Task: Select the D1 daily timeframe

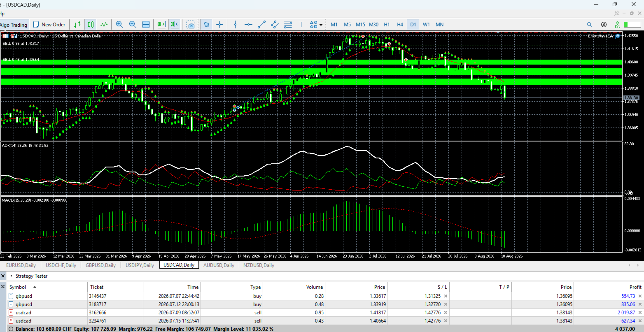Action: click(x=413, y=25)
